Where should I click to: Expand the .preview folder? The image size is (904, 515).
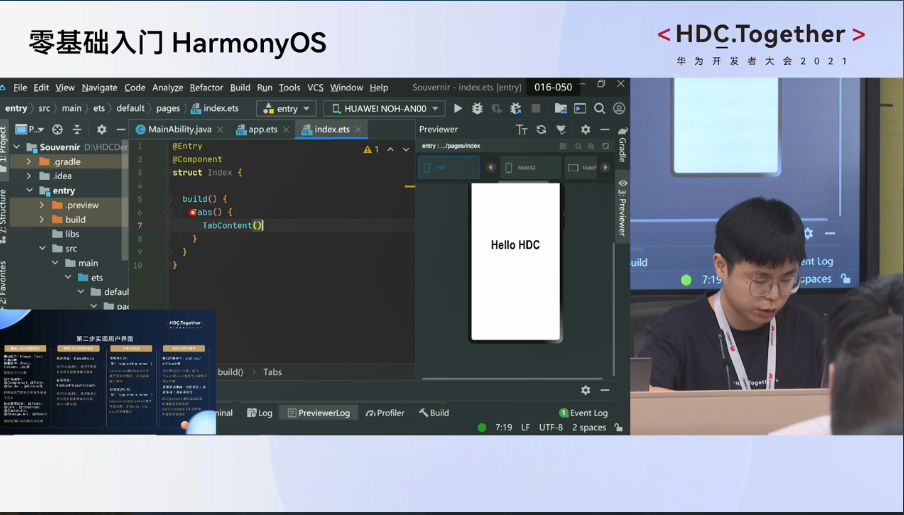pyautogui.click(x=42, y=205)
